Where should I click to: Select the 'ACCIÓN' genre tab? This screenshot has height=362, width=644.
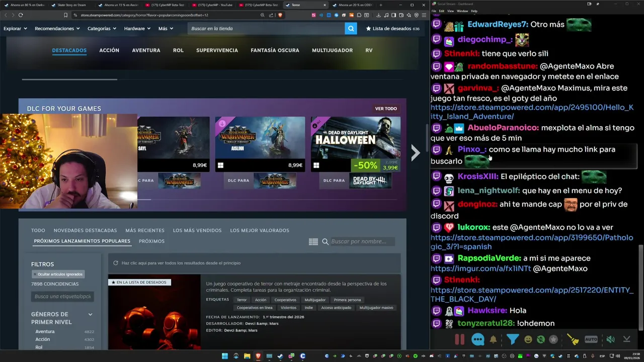pyautogui.click(x=109, y=50)
